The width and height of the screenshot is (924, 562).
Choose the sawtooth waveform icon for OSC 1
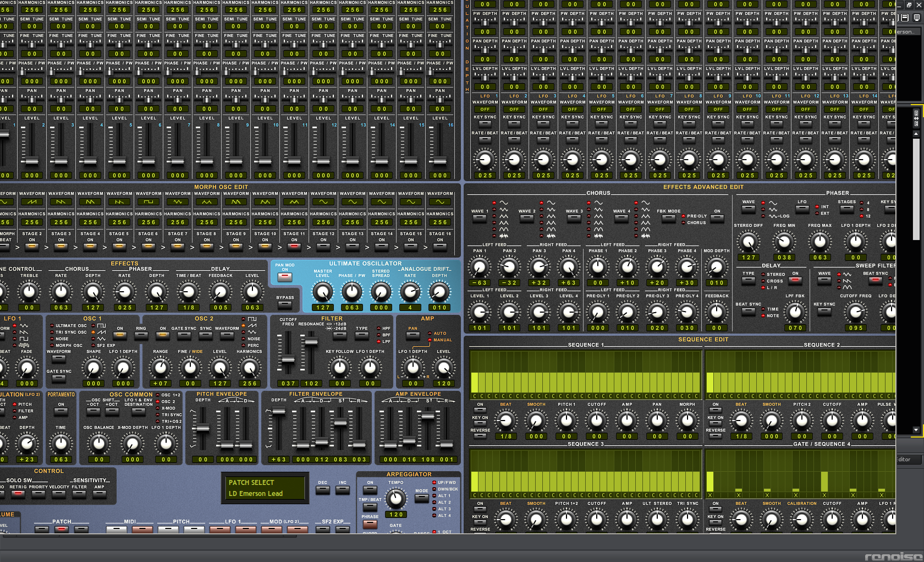tap(101, 332)
